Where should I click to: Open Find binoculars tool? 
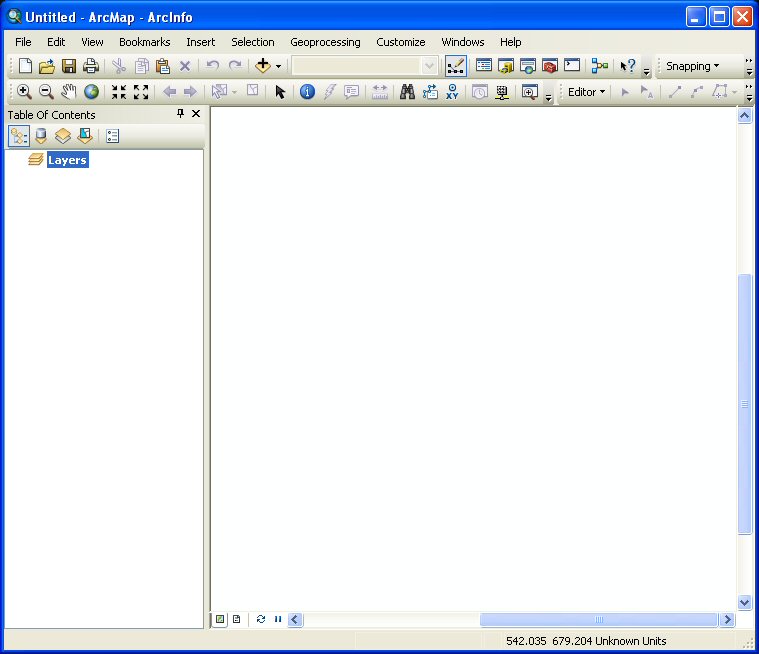[407, 91]
